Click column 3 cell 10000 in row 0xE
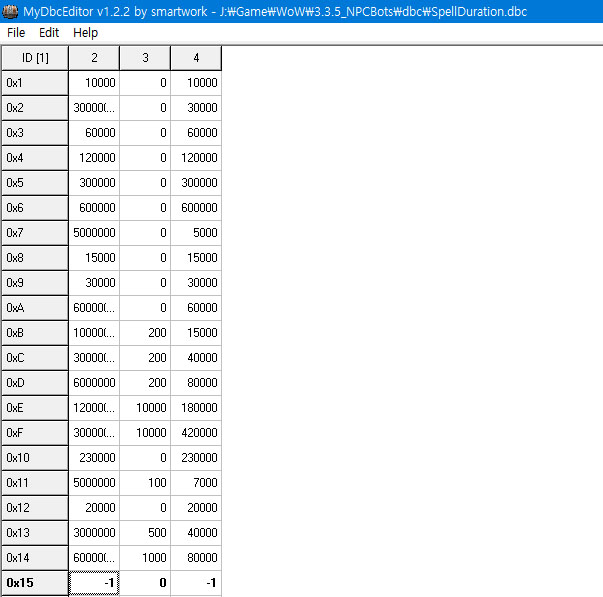The height and width of the screenshot is (597, 603). (x=145, y=408)
